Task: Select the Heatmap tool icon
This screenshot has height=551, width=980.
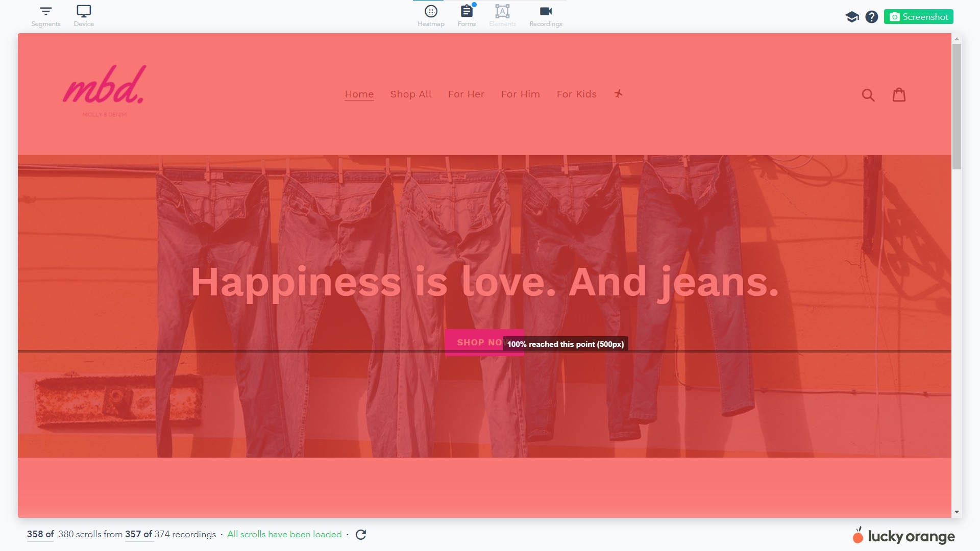Action: 431,11
